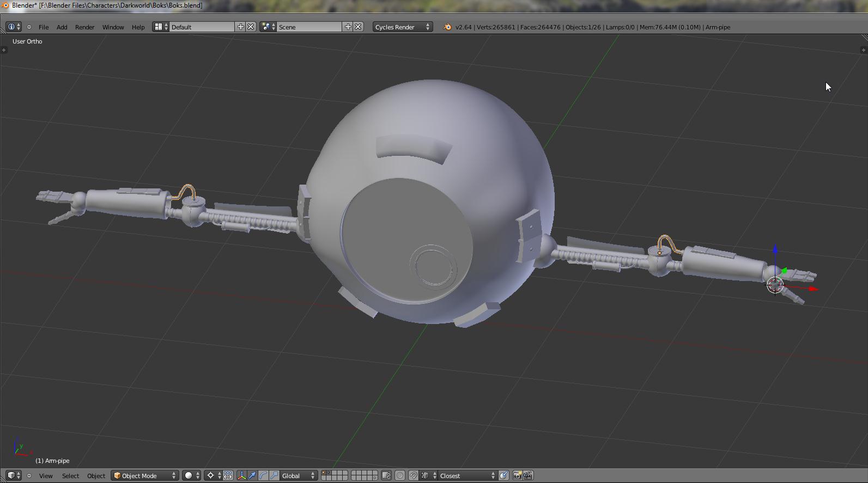Click the Blender logo in info header
The height and width of the screenshot is (483, 868).
point(447,27)
